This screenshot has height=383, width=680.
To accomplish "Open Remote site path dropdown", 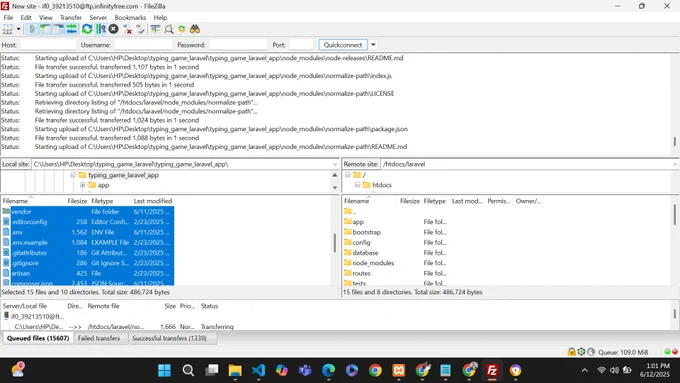I will coord(675,164).
